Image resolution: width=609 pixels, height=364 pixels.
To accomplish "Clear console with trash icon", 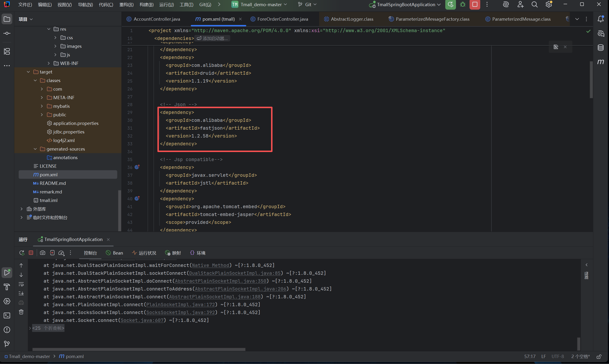I will coord(21,312).
